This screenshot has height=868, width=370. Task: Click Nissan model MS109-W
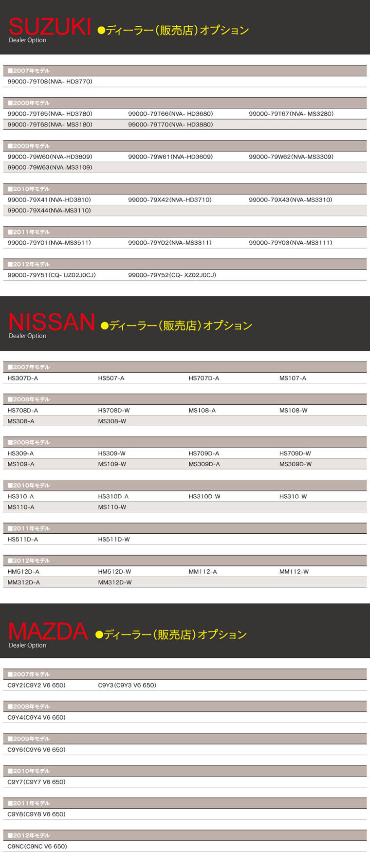click(x=112, y=464)
